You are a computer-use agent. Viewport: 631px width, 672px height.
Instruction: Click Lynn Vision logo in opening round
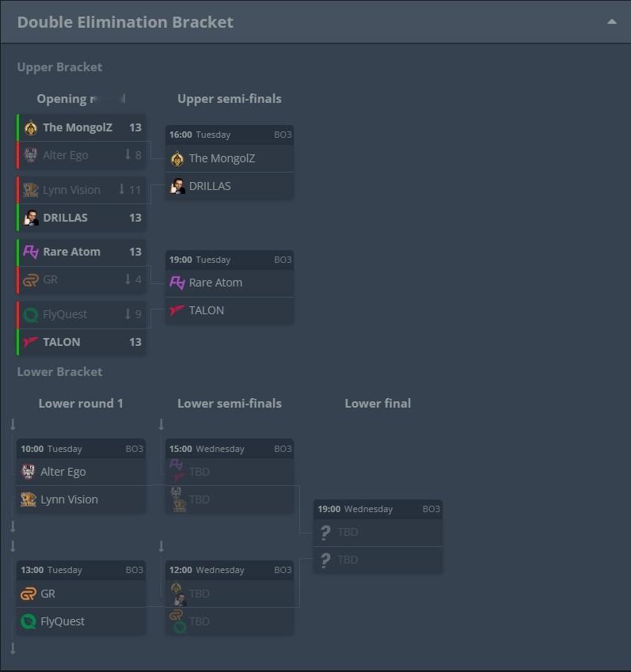[x=31, y=190]
